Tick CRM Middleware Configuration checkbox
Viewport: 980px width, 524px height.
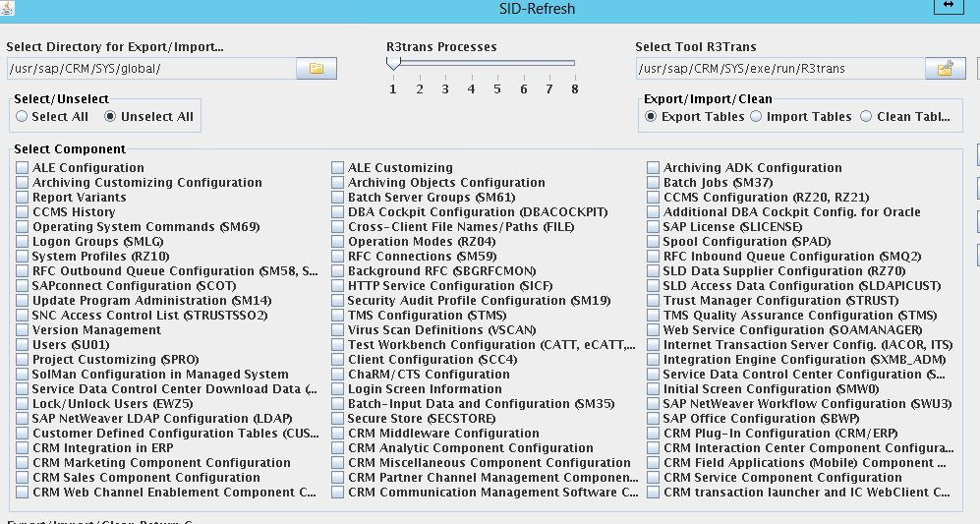pos(337,434)
